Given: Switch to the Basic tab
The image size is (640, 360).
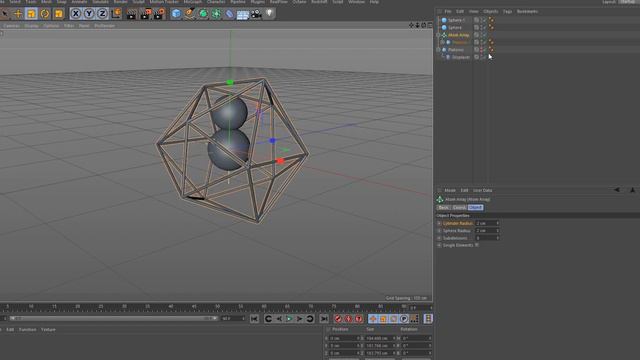Looking at the screenshot, I should tap(444, 207).
